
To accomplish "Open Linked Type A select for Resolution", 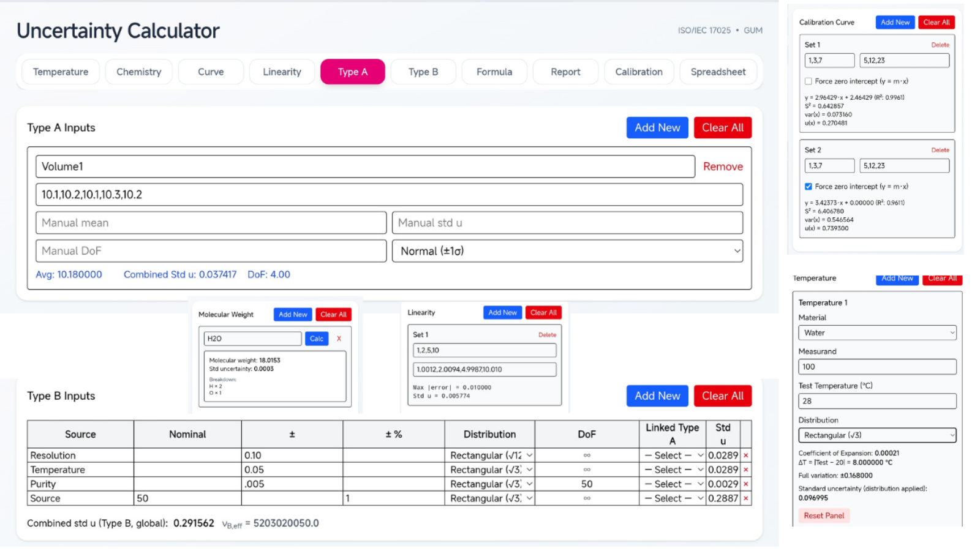I will click(673, 455).
